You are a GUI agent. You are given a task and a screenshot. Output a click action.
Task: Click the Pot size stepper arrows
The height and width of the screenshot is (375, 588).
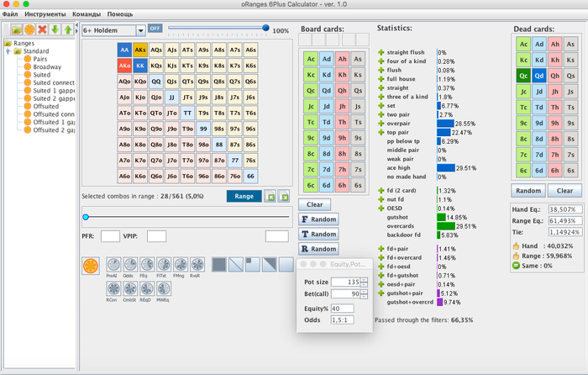coord(364,282)
